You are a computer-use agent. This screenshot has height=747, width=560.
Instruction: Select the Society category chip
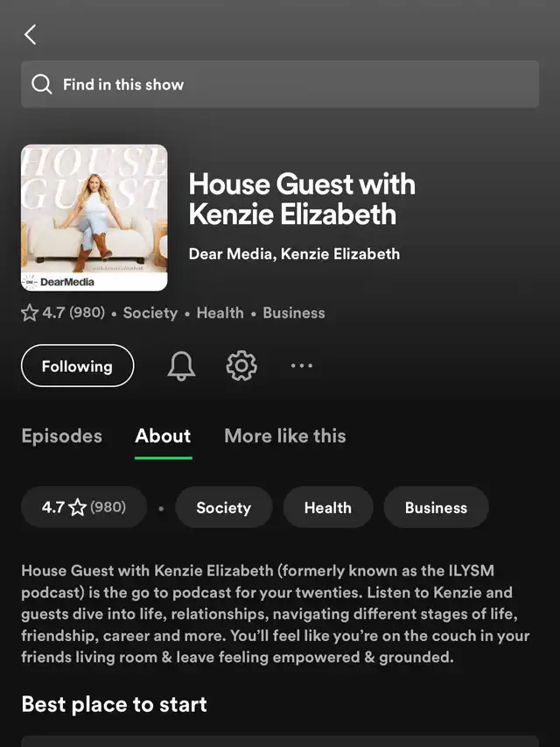pyautogui.click(x=224, y=507)
